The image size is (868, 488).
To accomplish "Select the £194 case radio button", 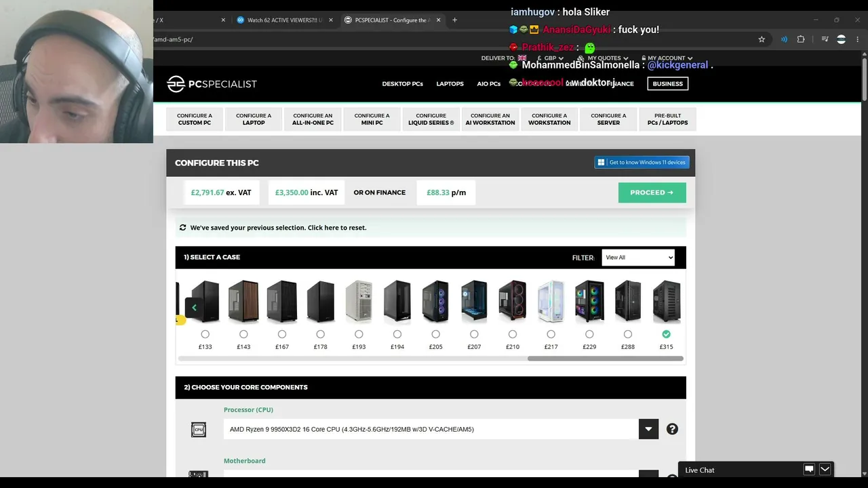I will click(x=397, y=334).
